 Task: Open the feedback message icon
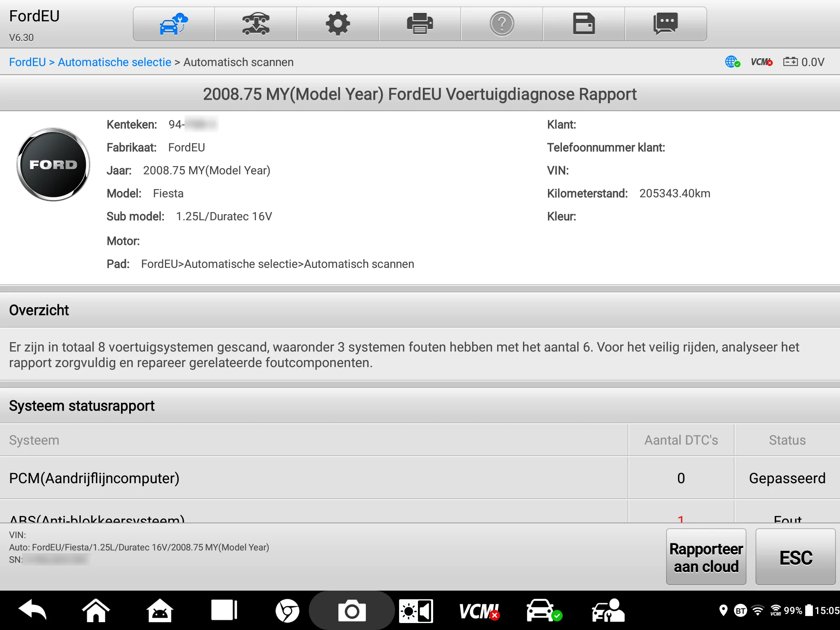click(x=666, y=24)
